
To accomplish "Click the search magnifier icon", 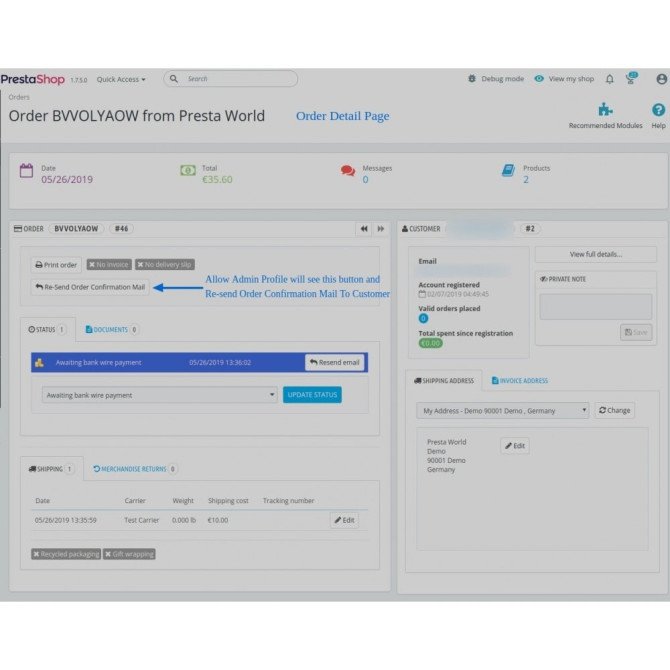I will pyautogui.click(x=173, y=79).
